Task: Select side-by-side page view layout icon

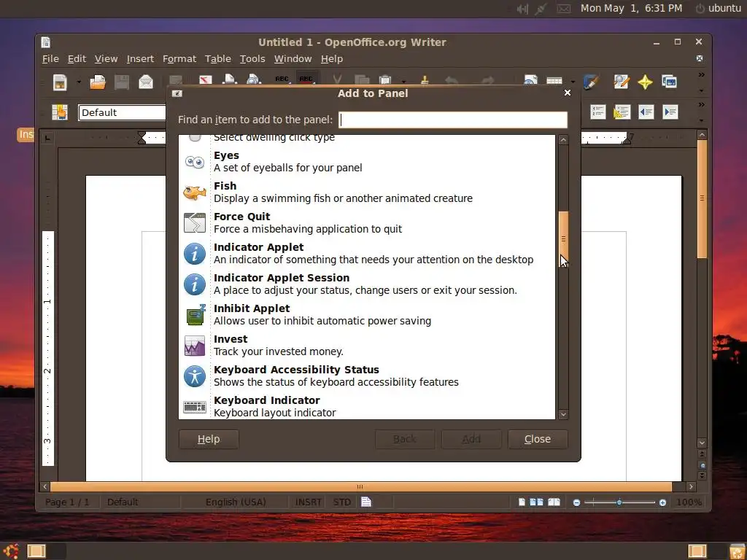Action: click(536, 502)
